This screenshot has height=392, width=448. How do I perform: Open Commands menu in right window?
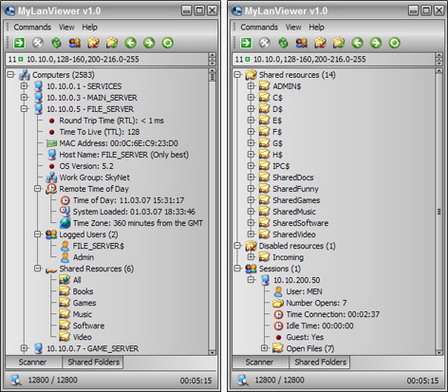click(259, 27)
